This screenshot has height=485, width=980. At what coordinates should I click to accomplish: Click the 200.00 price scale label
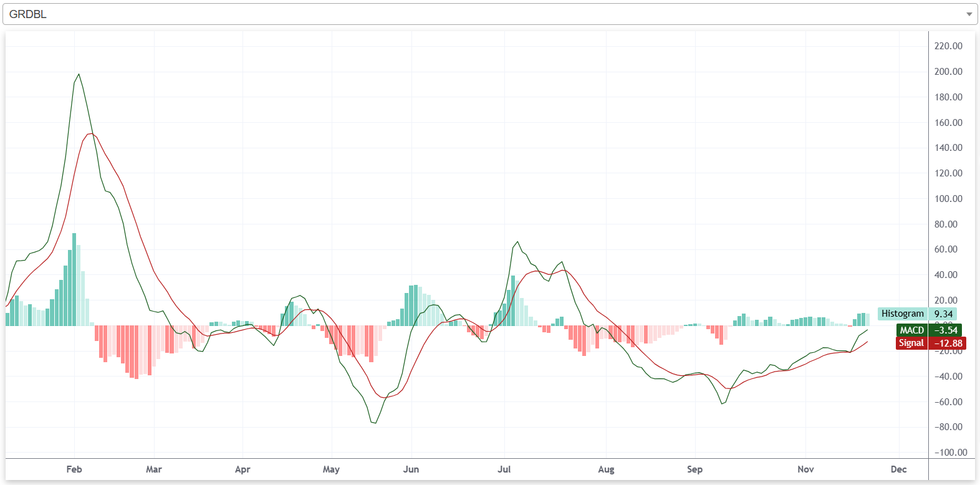(948, 72)
